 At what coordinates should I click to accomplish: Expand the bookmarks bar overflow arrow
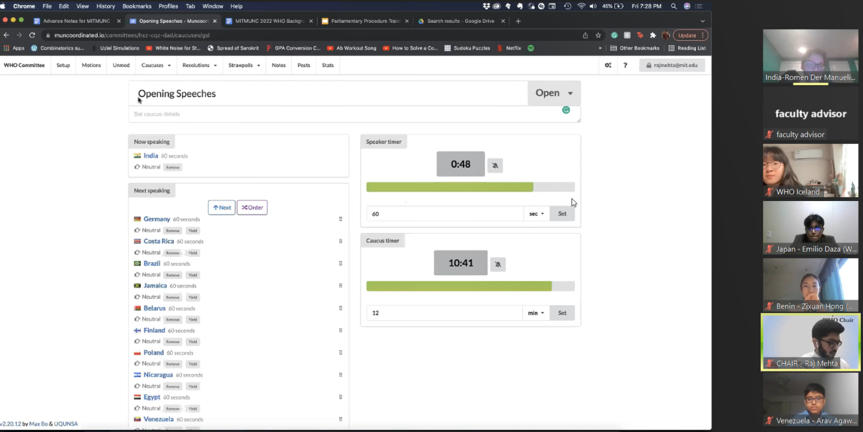click(600, 48)
